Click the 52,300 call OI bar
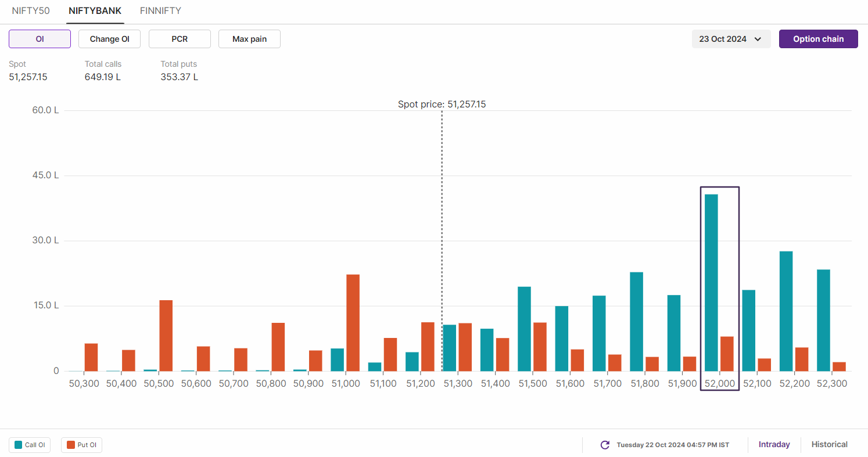868x457 pixels. click(823, 320)
